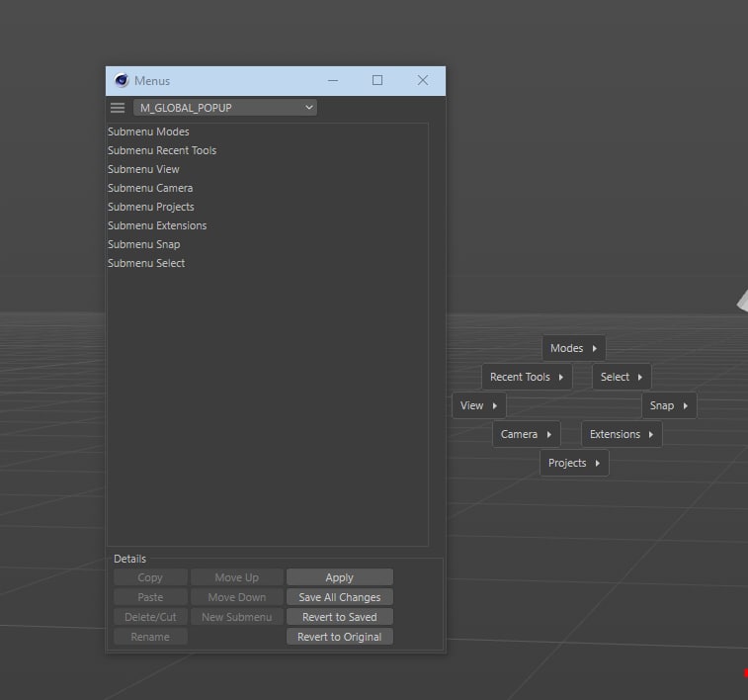
Task: Click the Paste button
Action: pyautogui.click(x=150, y=597)
